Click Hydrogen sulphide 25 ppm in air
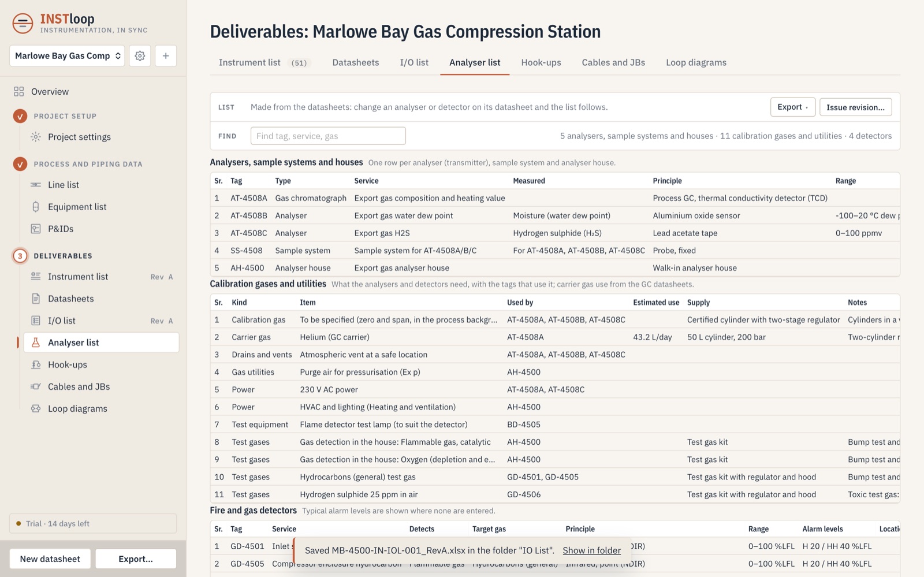The image size is (924, 577). [359, 494]
